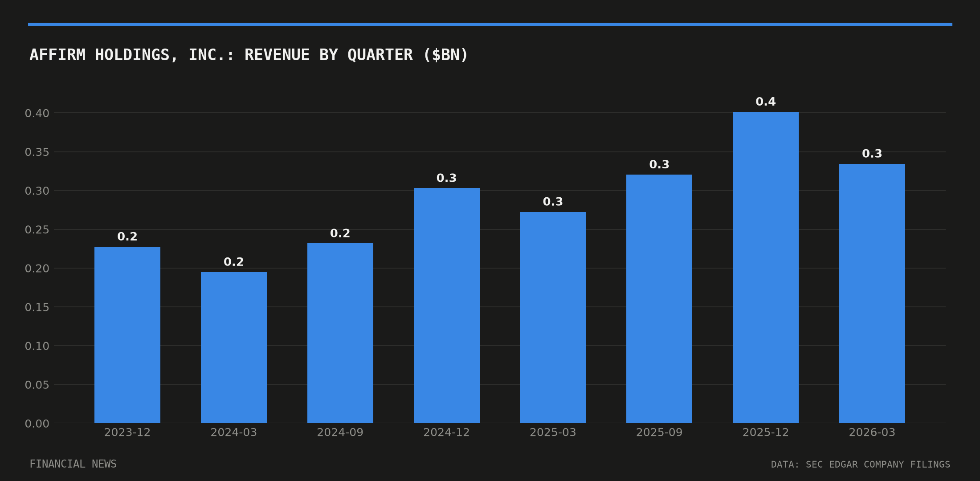
Task: Click the 0.05 y-axis tick label
Action: (x=37, y=384)
